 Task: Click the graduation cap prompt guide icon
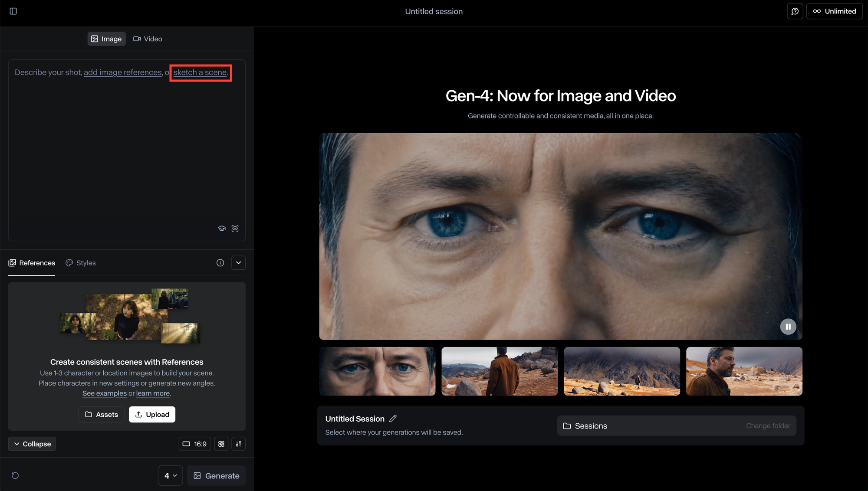click(222, 228)
